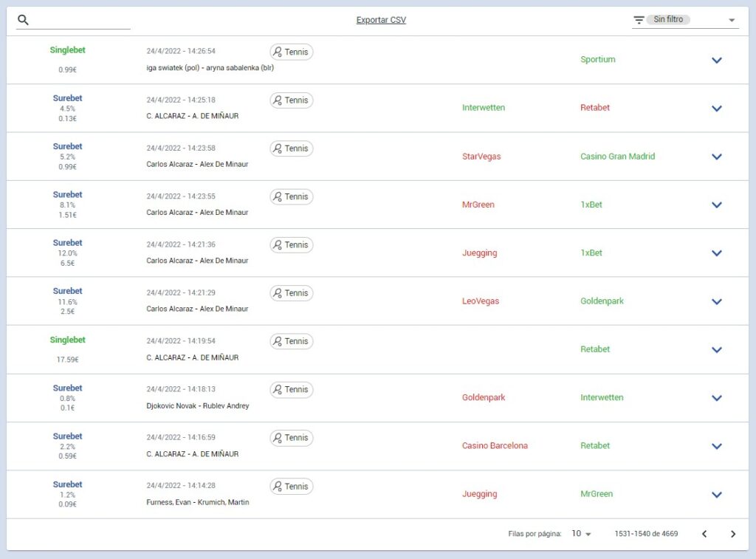Click MrGreen in the 14:23:55 row
This screenshot has height=559, width=756.
tap(478, 205)
